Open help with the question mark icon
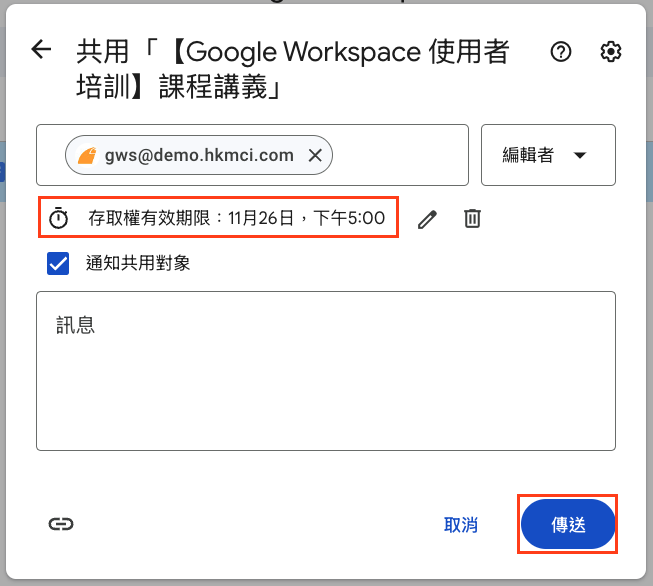The height and width of the screenshot is (586, 653). click(x=561, y=52)
